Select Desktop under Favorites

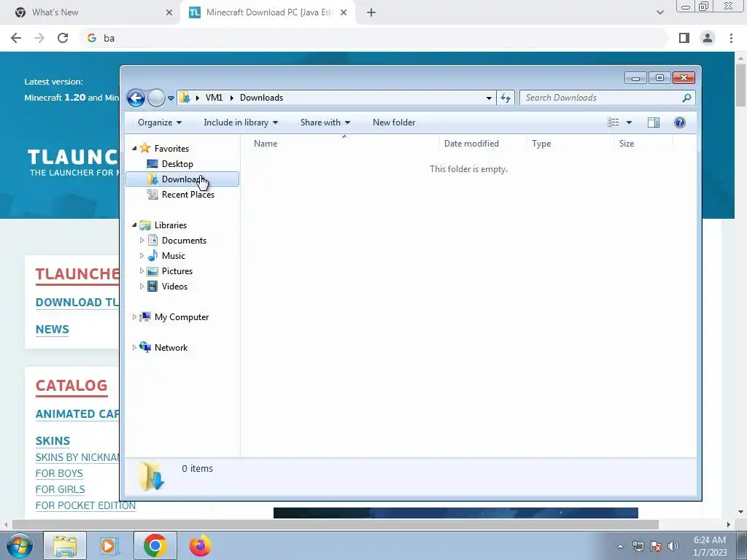point(177,164)
